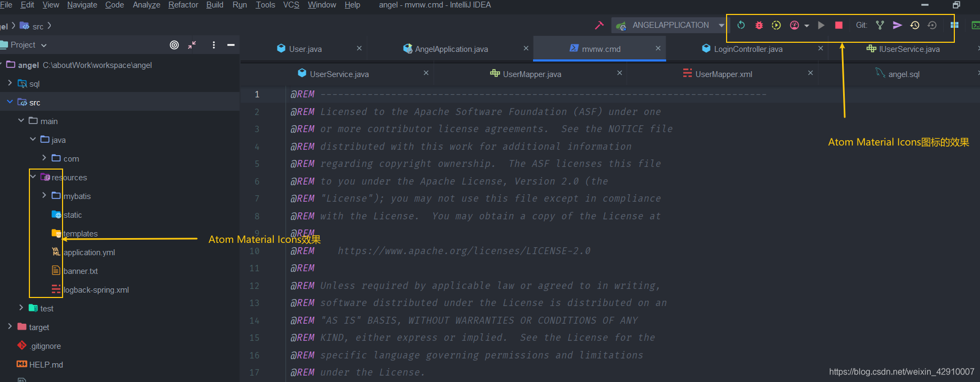Rerun the application with the green reload icon

[741, 25]
